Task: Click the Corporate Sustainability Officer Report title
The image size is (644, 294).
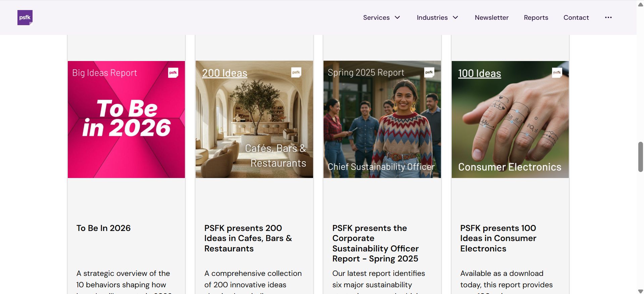Action: (x=376, y=243)
